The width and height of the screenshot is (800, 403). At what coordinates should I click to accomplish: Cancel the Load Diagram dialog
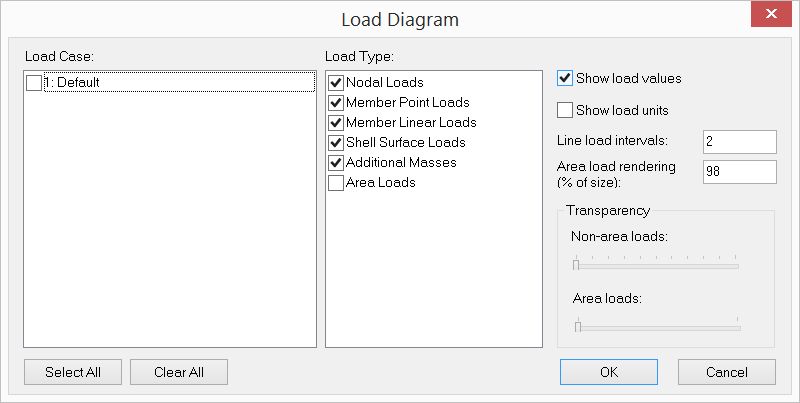pyautogui.click(x=726, y=372)
